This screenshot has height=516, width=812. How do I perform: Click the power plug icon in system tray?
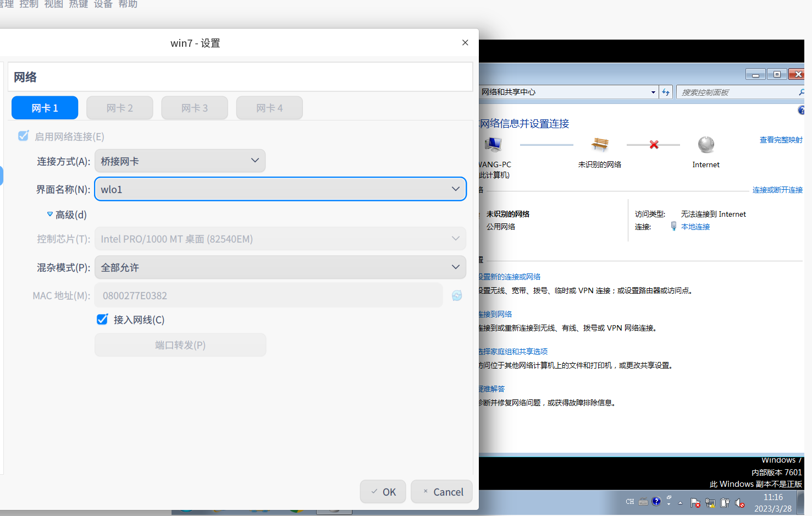(725, 502)
